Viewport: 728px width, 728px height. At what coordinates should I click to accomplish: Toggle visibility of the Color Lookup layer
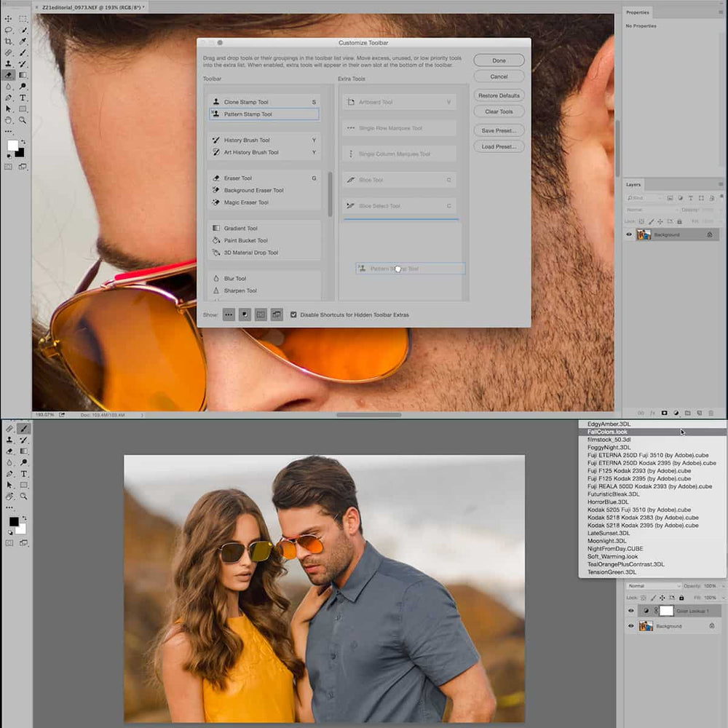coord(630,610)
